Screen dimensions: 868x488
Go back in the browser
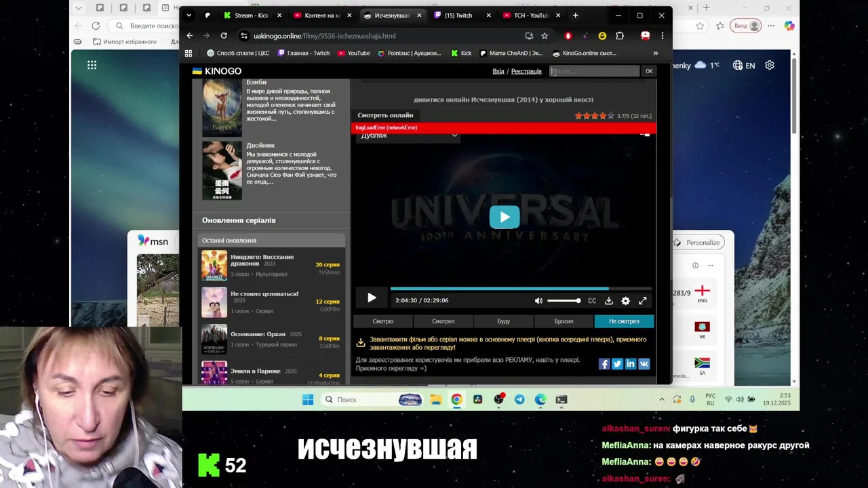[x=190, y=36]
